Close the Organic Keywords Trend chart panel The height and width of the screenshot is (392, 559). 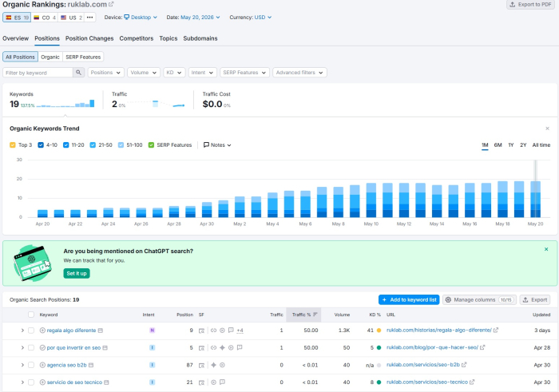(547, 129)
